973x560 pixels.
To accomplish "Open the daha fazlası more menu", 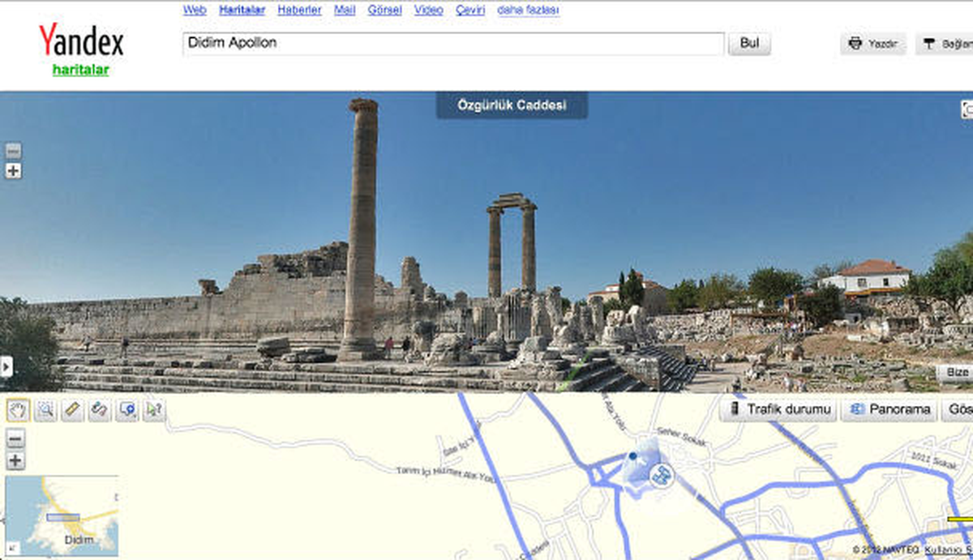I will (x=528, y=11).
